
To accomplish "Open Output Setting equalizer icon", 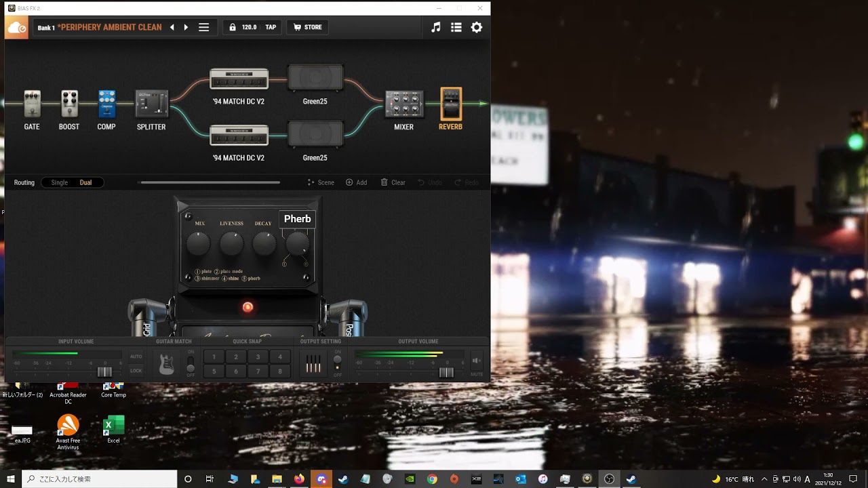I will (313, 364).
